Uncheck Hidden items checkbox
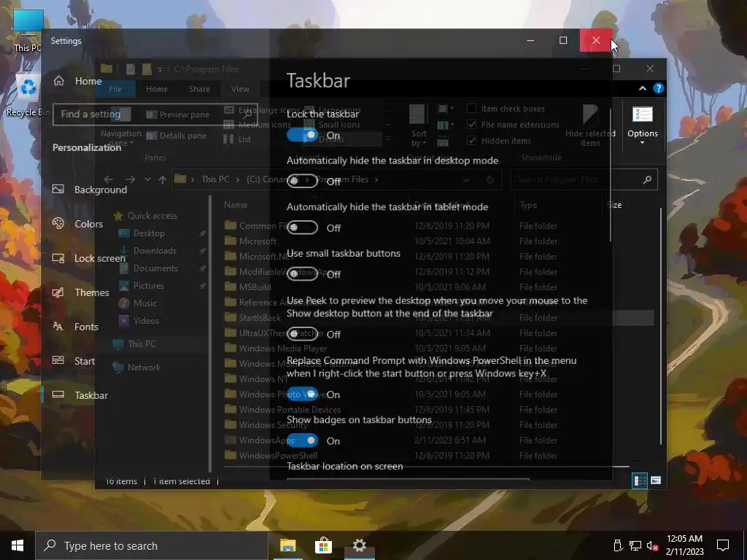The image size is (747, 560). pos(472,141)
